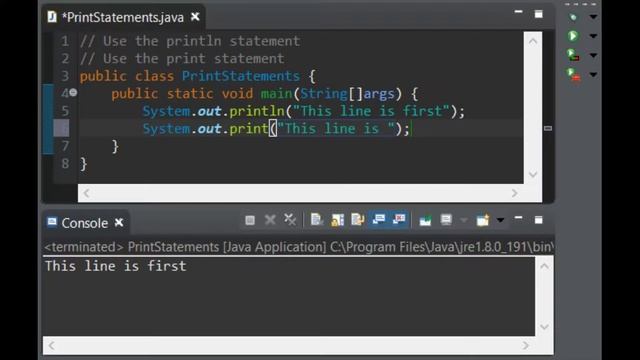Clear the Console output
This screenshot has width=640, height=360.
[316, 220]
